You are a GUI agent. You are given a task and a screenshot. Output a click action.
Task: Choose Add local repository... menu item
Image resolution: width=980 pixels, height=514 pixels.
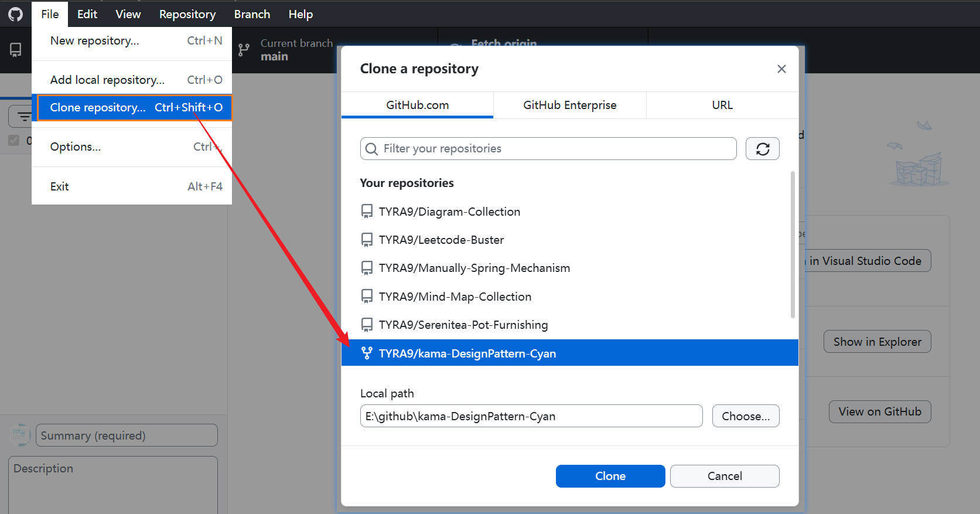point(132,80)
